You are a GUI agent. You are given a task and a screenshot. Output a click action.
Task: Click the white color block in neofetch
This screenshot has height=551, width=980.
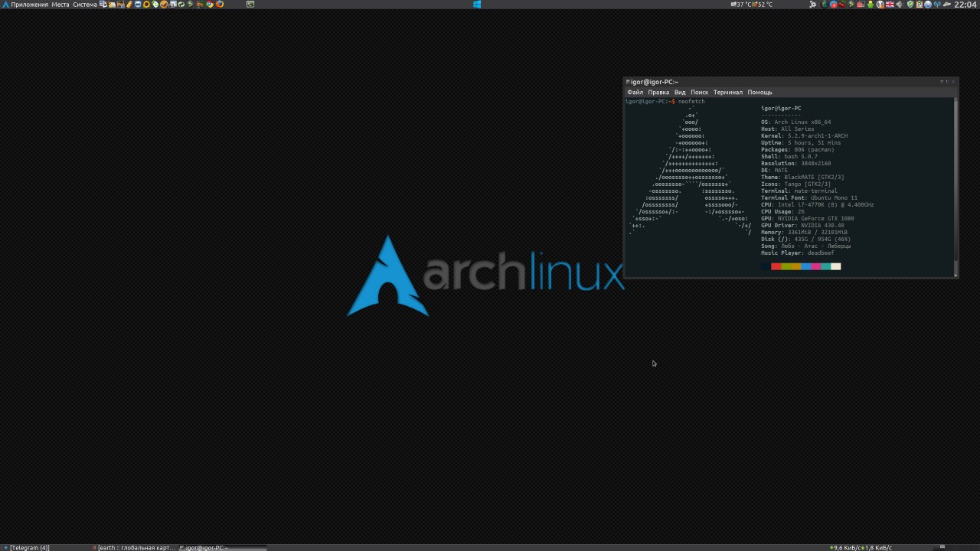[x=835, y=266]
